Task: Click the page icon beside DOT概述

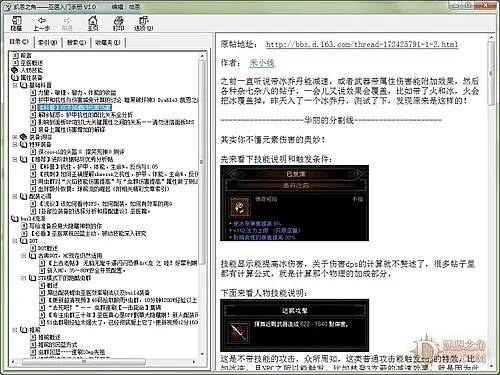Action: 33,248
